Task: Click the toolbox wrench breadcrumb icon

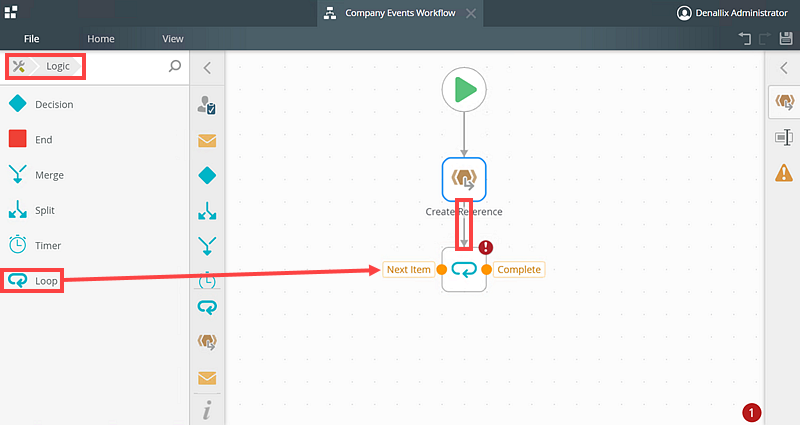Action: pyautogui.click(x=19, y=66)
